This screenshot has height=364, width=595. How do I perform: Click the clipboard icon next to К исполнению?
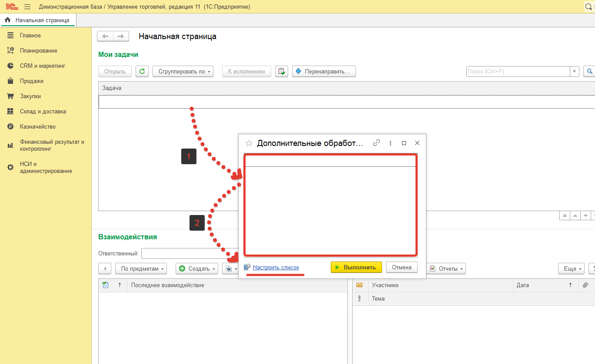[x=282, y=72]
